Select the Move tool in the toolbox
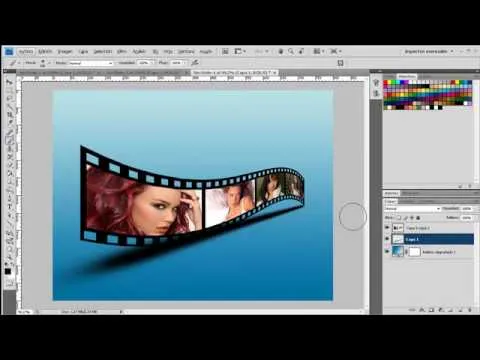This screenshot has width=480, height=360. 9,82
